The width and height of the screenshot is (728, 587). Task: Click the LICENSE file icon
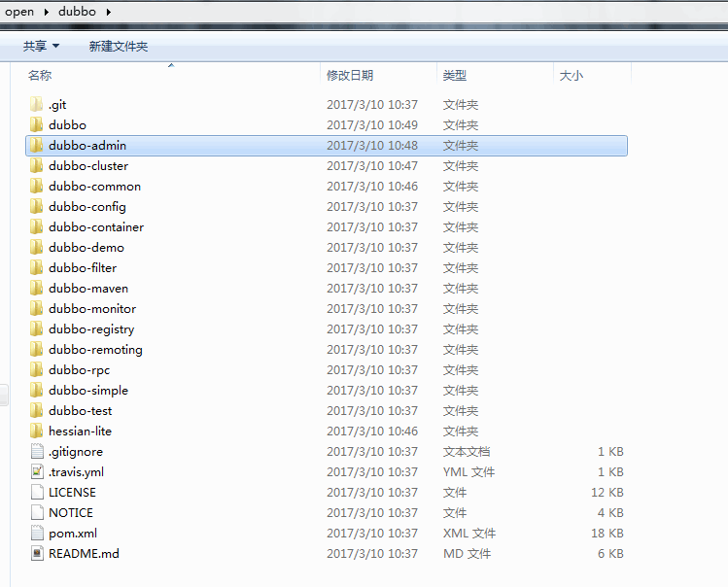37,493
